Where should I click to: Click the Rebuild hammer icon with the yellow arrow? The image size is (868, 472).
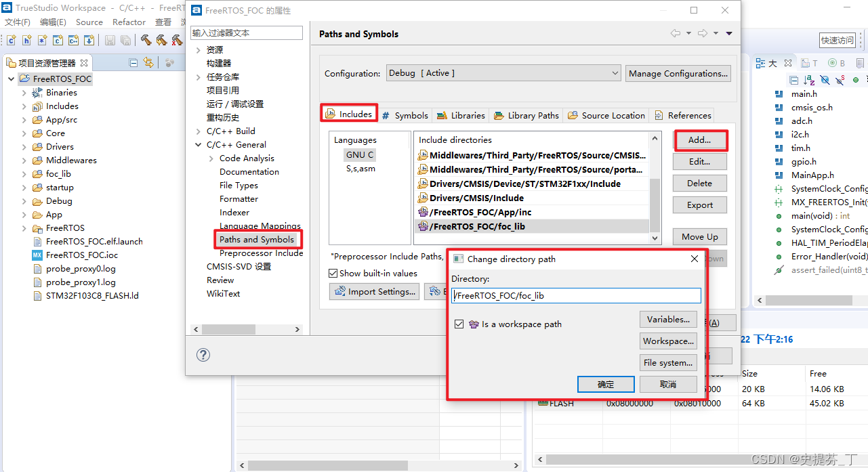click(161, 41)
